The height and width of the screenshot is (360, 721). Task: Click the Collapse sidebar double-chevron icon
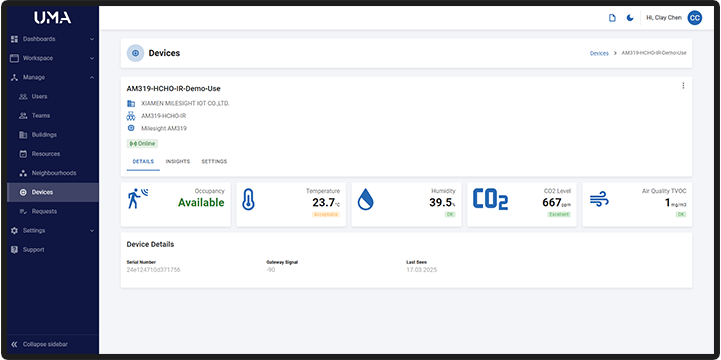[x=14, y=344]
